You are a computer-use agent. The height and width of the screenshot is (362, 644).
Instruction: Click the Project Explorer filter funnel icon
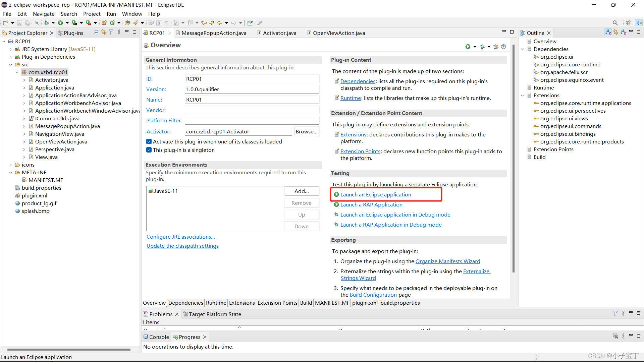tap(111, 32)
